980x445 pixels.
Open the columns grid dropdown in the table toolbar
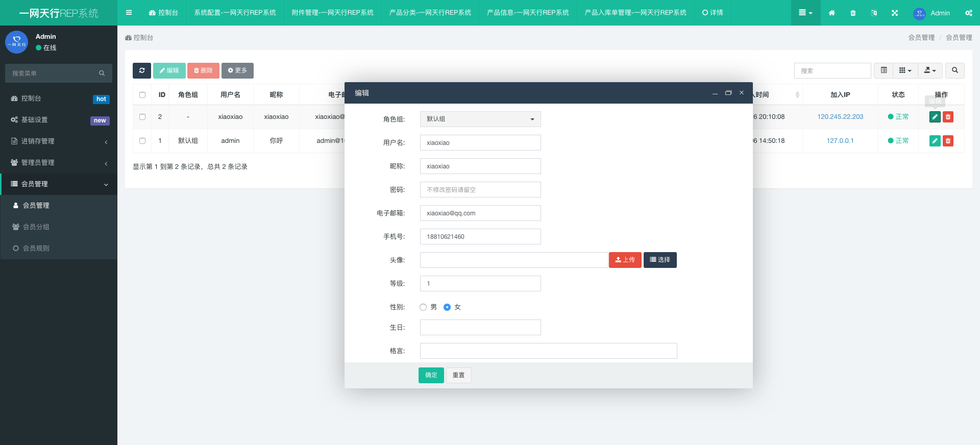coord(905,70)
